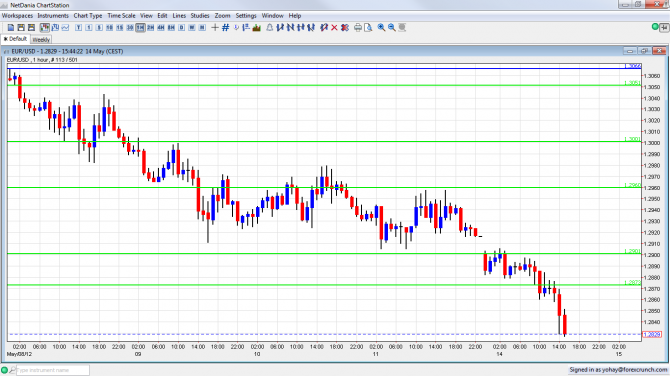
Task: Click the green status indicator top right
Action: click(x=655, y=27)
